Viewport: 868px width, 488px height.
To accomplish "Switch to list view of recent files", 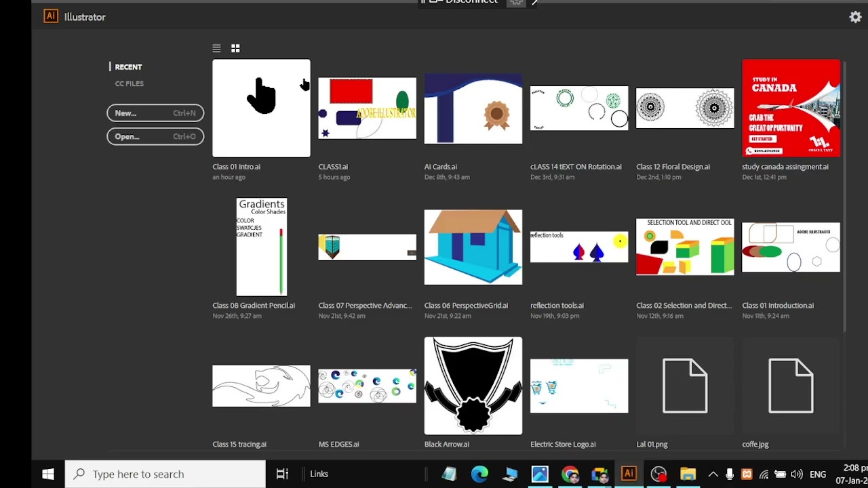I will [x=216, y=48].
